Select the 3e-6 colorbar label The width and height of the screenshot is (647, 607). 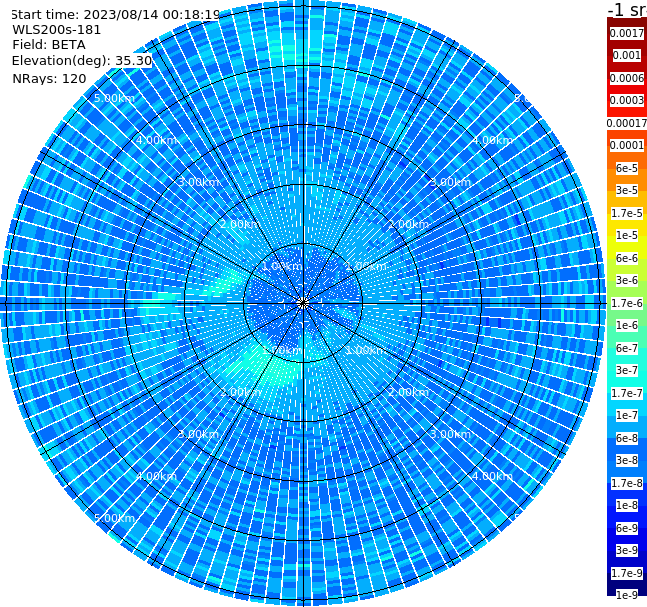coord(627,280)
